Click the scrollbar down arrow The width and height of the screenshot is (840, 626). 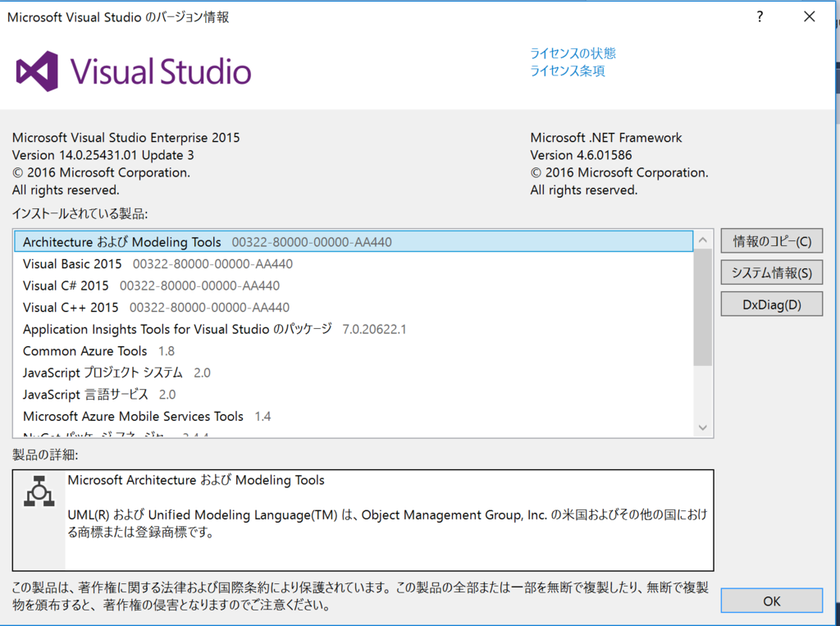(704, 427)
